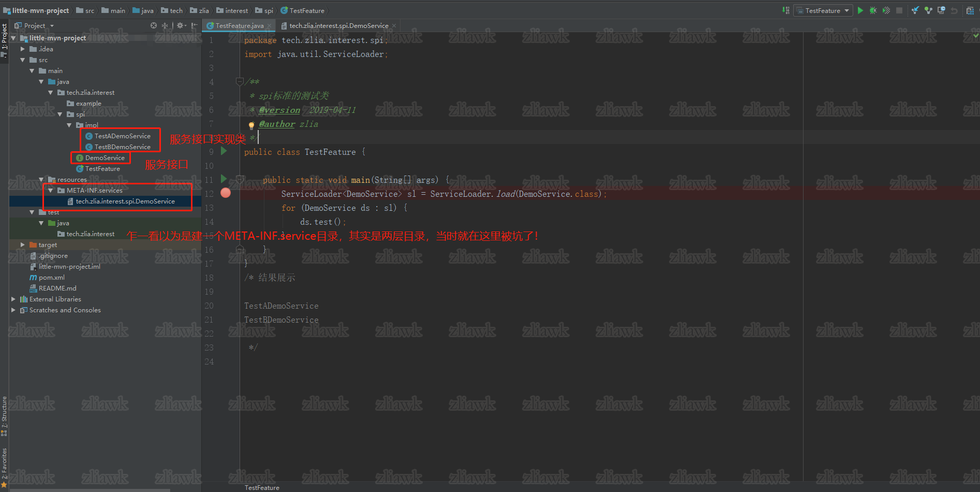Image resolution: width=980 pixels, height=492 pixels.
Task: Click the src breadcrumb in navigation bar
Action: coord(86,10)
